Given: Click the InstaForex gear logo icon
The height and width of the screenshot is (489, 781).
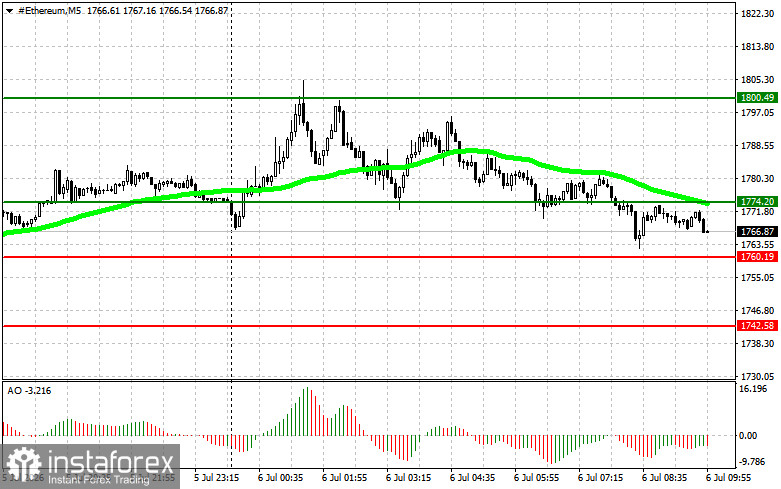Looking at the screenshot, I should tap(23, 466).
